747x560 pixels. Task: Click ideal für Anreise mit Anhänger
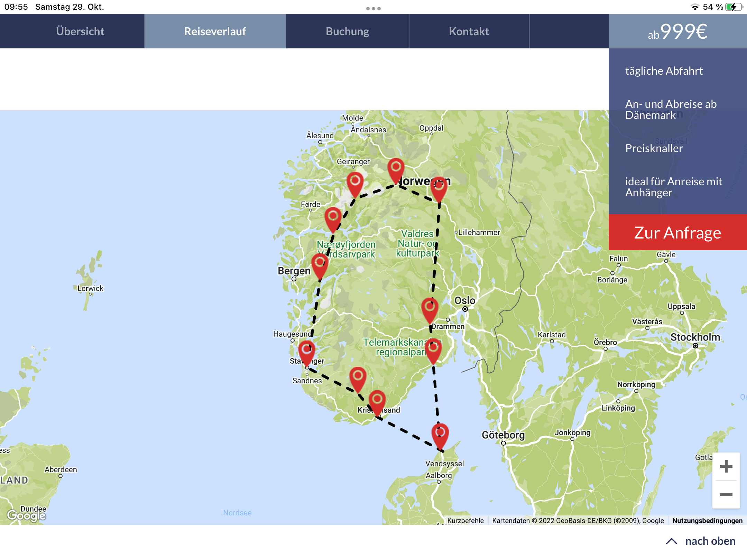pos(674,187)
